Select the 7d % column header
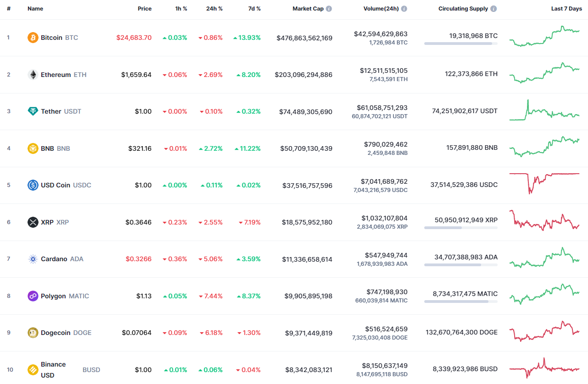The width and height of the screenshot is (588, 384). point(255,8)
